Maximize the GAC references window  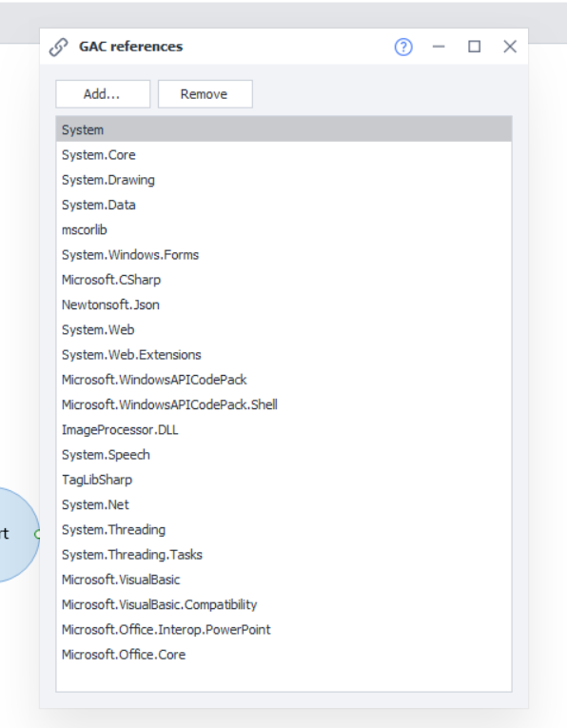[x=474, y=47]
